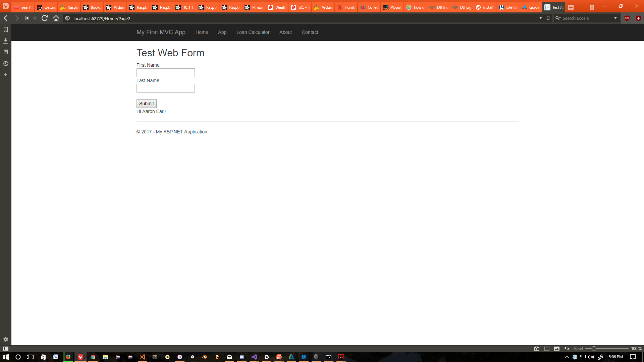Open the address bar dropdown arrow
Image resolution: width=644 pixels, height=362 pixels.
[x=540, y=18]
